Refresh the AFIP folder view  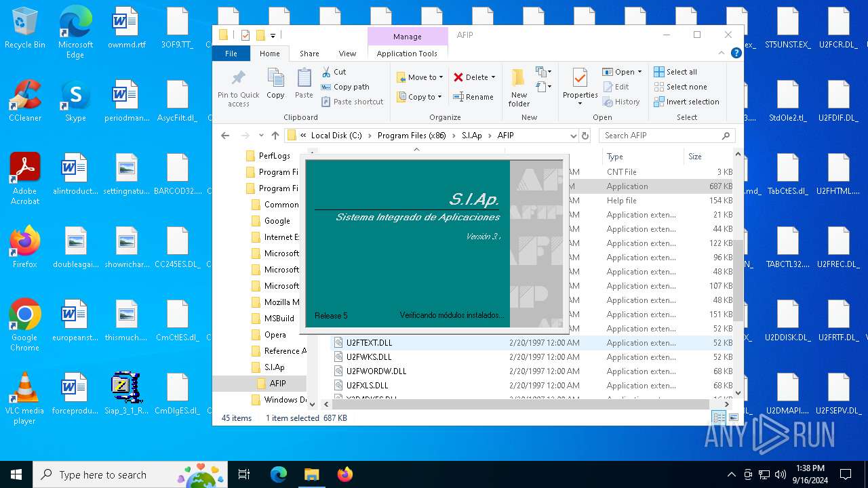pyautogui.click(x=586, y=136)
